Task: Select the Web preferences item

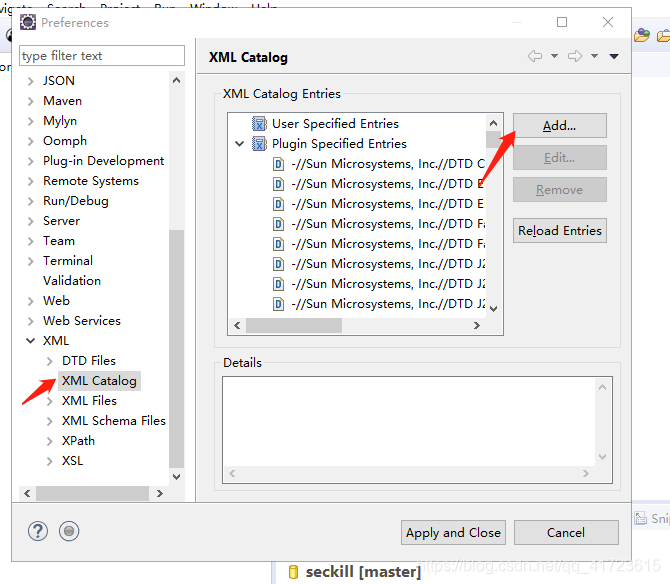Action: pos(56,301)
